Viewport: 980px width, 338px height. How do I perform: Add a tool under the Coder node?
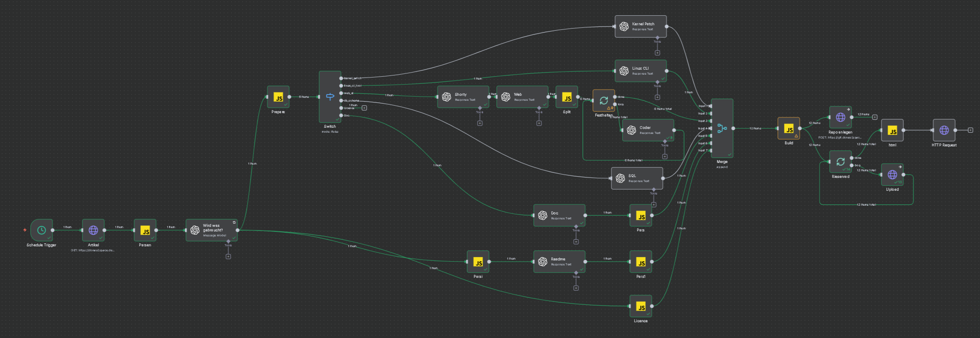(665, 157)
